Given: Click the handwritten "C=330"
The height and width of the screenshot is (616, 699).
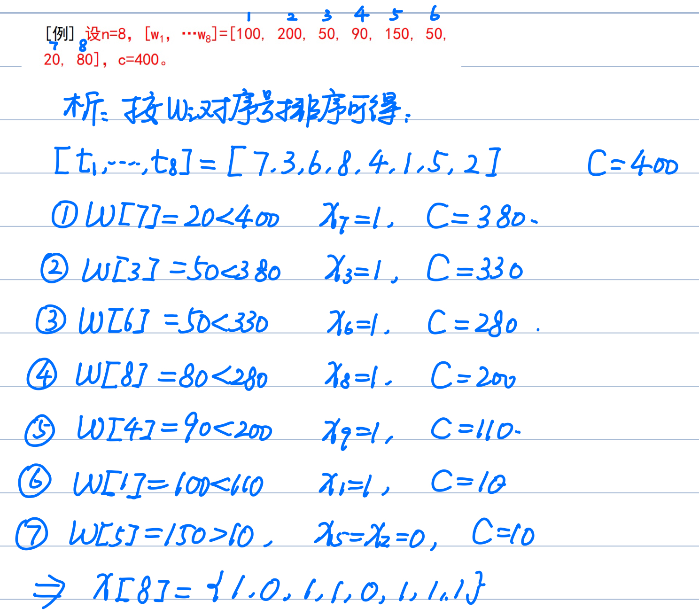Looking at the screenshot, I should [474, 268].
